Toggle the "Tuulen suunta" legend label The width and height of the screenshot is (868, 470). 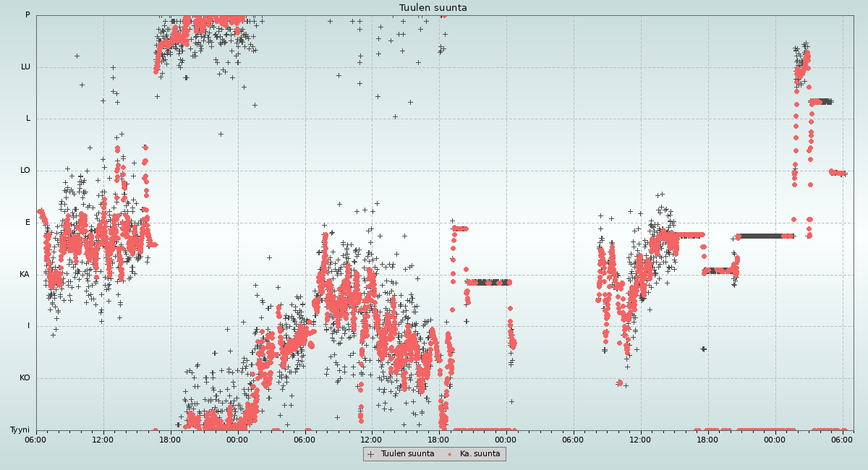click(x=407, y=454)
